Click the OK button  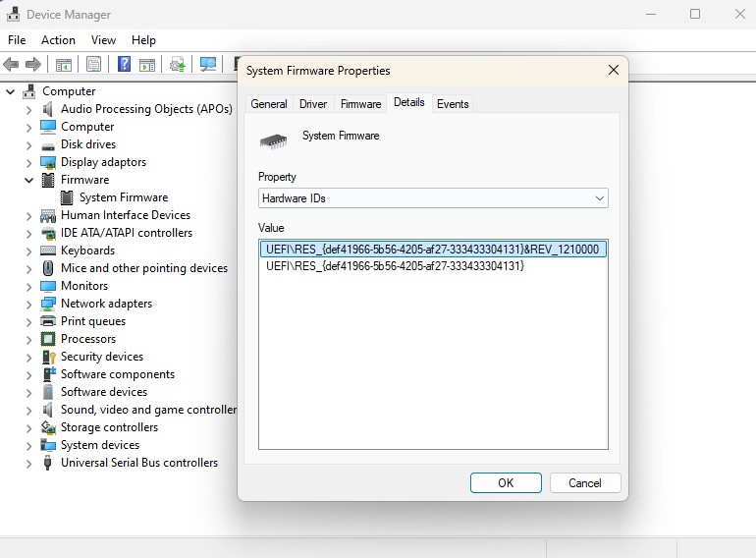pos(506,482)
